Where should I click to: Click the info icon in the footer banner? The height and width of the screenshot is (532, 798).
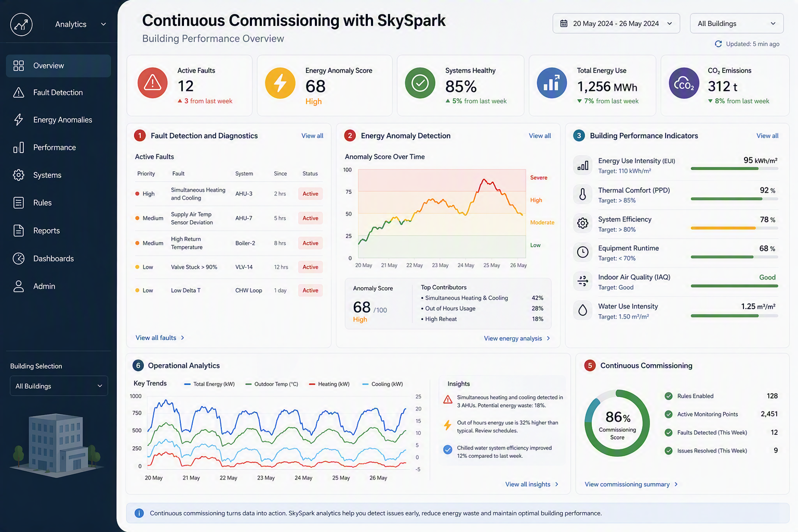coord(139,513)
